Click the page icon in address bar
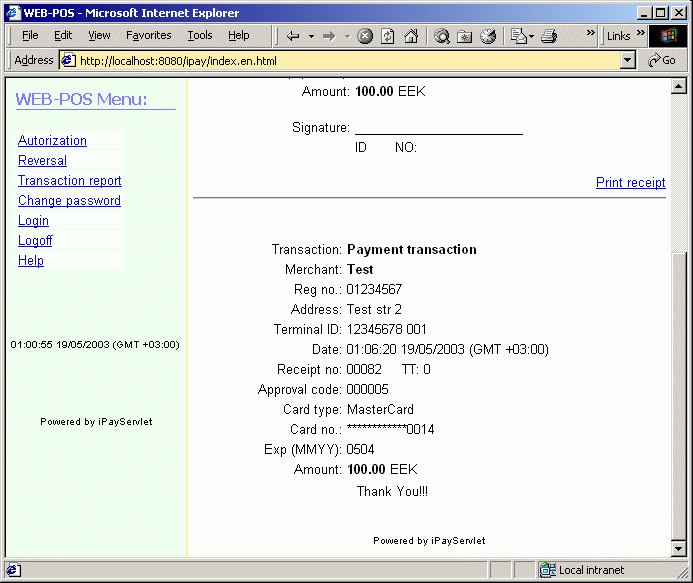 pyautogui.click(x=68, y=60)
